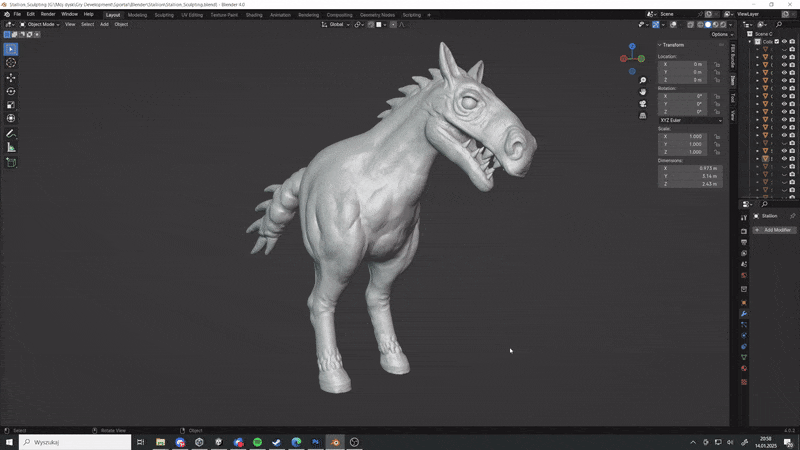Screen dimensions: 800x450
Task: Hide first outliner object with eye icon
Action: [784, 49]
